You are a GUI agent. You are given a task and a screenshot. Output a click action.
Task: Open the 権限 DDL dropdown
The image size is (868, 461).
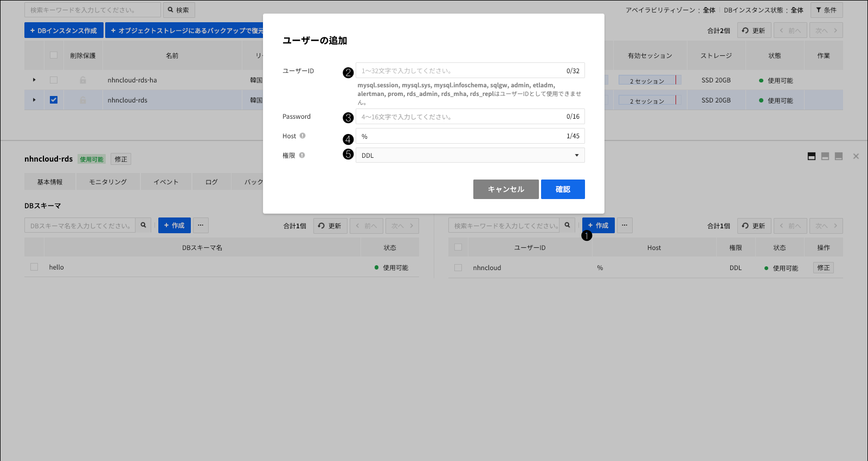(x=470, y=155)
